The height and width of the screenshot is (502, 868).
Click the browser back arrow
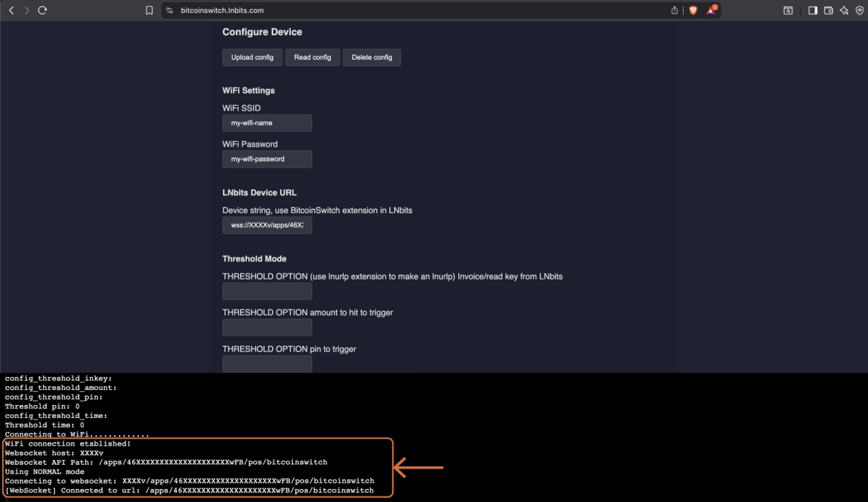click(x=12, y=10)
